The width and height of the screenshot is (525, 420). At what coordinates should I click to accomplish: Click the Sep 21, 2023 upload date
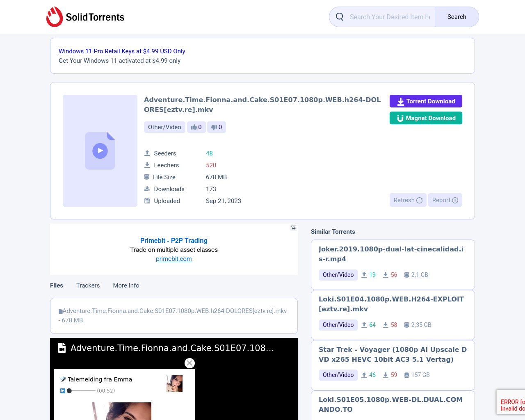(x=224, y=201)
